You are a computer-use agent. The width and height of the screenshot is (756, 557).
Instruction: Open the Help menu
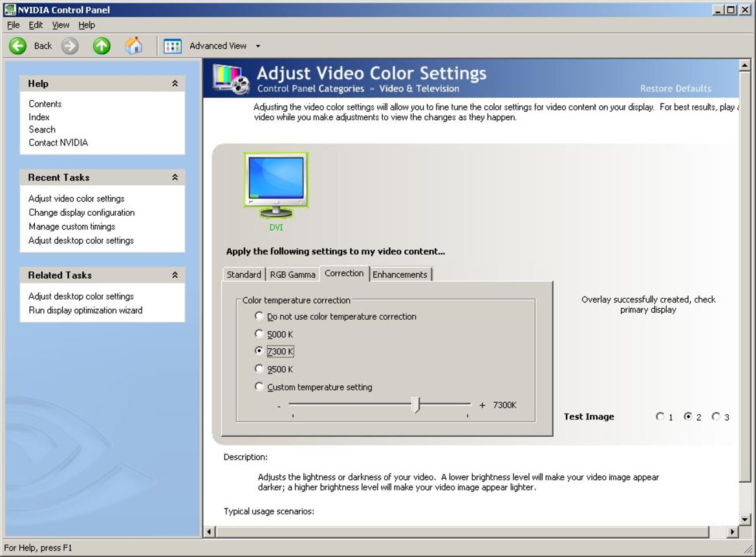pos(87,25)
